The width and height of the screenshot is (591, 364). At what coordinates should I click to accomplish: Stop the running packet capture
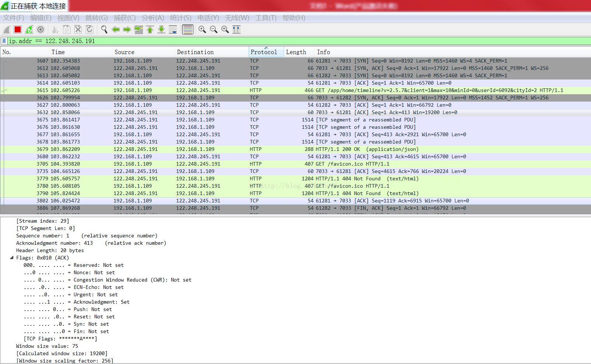18,29
